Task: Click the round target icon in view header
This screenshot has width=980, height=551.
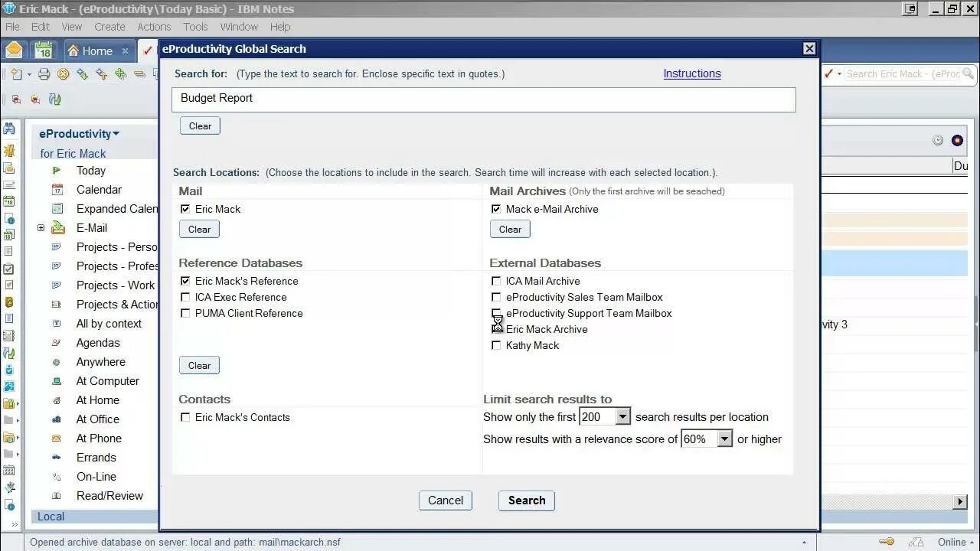Action: coord(957,141)
